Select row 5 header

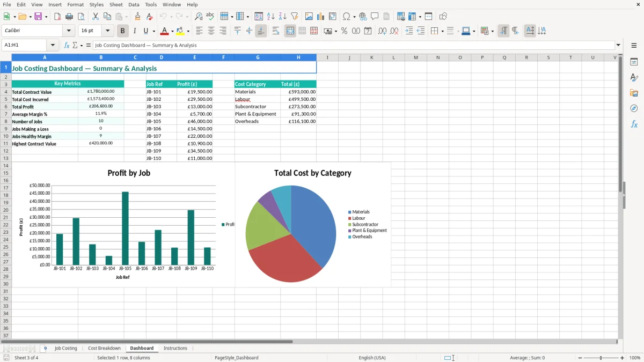(x=6, y=99)
